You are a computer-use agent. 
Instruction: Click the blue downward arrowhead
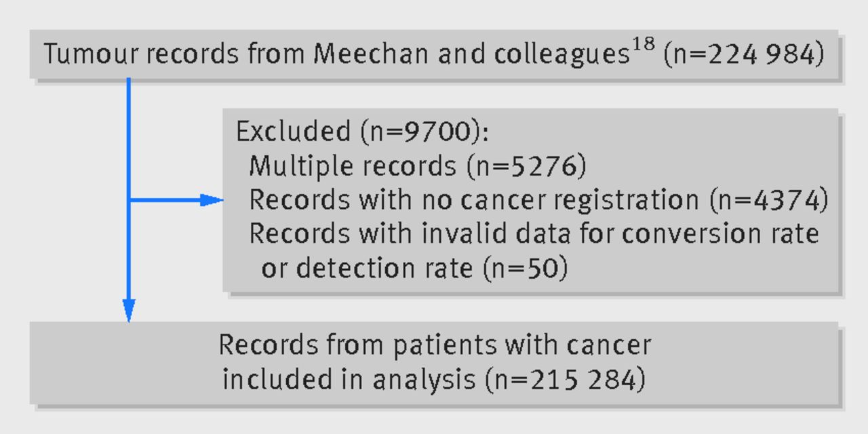129,311
